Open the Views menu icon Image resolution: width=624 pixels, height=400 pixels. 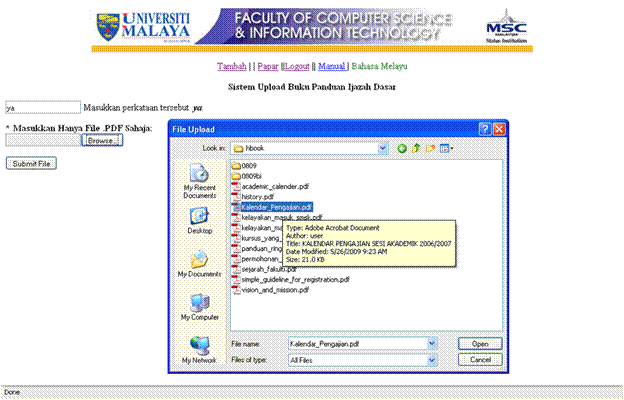(x=443, y=148)
